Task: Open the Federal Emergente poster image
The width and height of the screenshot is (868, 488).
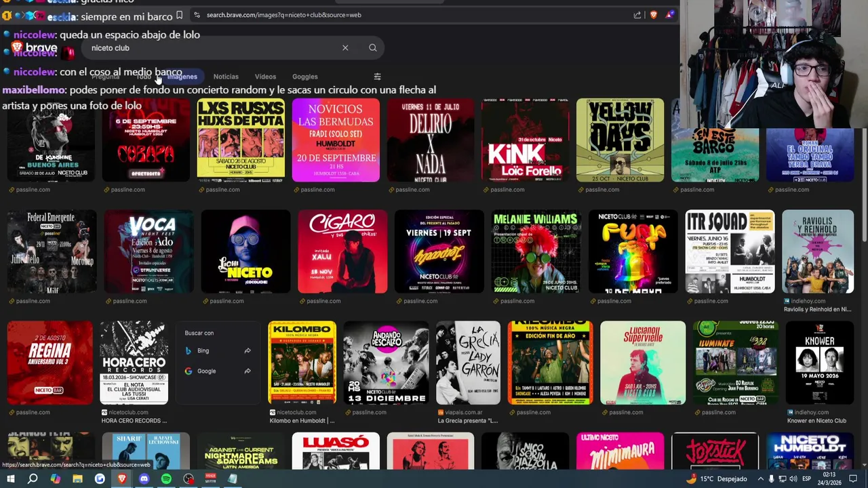Action: point(52,251)
